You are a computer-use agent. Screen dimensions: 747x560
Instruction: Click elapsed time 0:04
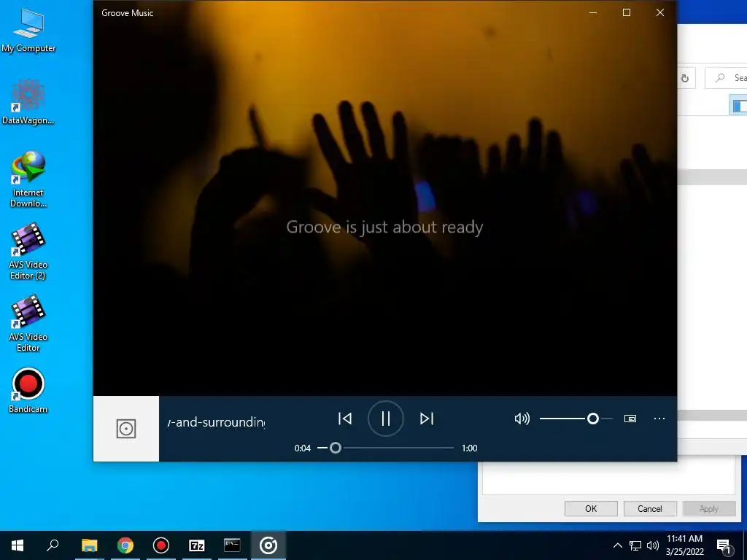point(303,448)
